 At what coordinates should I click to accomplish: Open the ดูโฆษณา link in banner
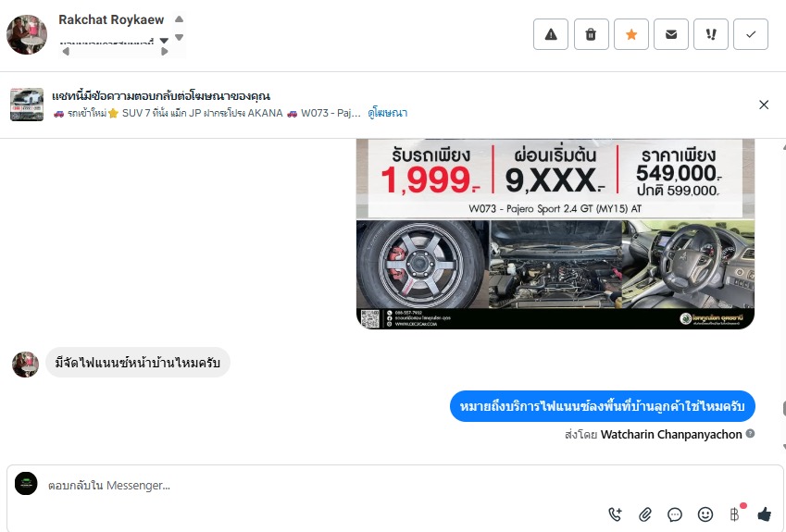click(387, 113)
